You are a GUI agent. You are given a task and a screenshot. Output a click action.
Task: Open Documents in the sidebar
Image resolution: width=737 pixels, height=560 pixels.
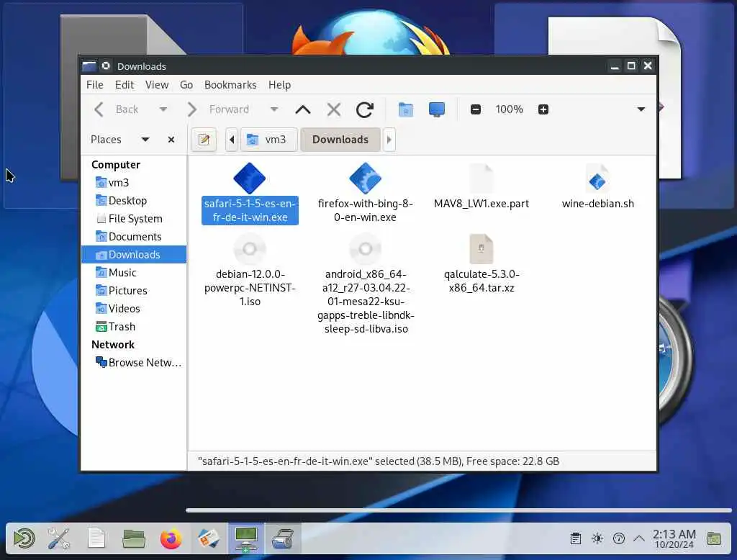click(x=134, y=237)
